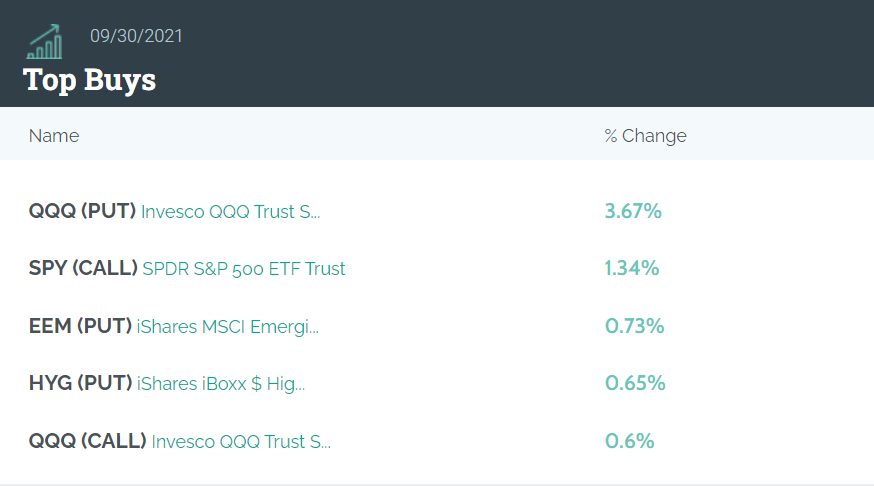Open the QQQ (PUT) ticker
This screenshot has width=874, height=486.
pyautogui.click(x=82, y=211)
